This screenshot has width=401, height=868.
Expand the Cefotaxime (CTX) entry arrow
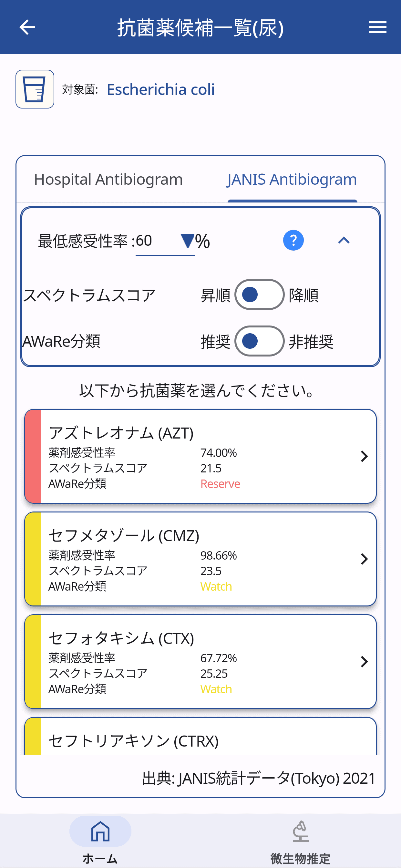tap(364, 662)
